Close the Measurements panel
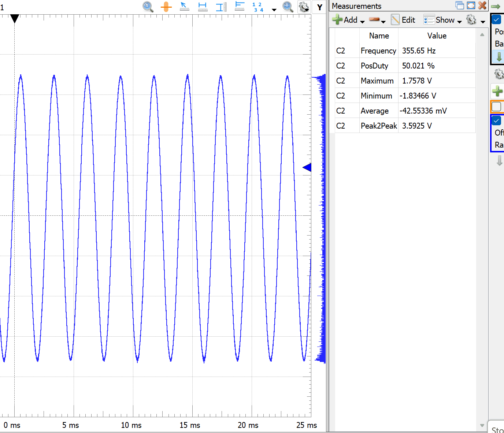This screenshot has width=504, height=433. pos(482,5)
